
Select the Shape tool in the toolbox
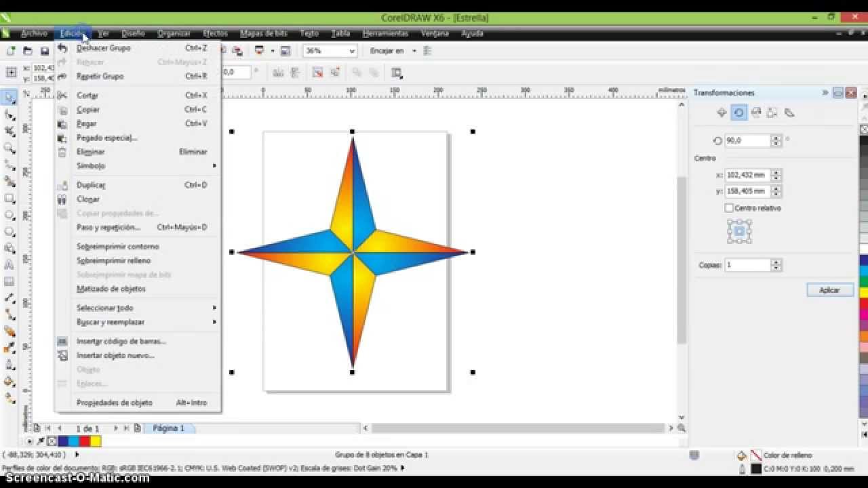click(9, 115)
